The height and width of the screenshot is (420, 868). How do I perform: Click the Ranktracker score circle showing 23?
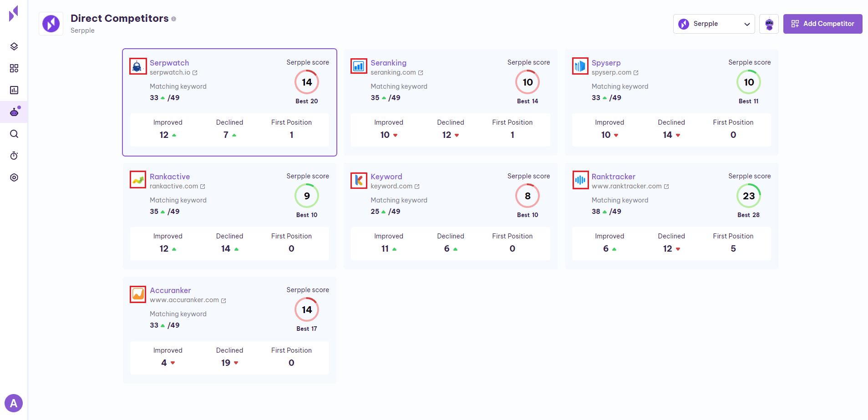pos(749,196)
